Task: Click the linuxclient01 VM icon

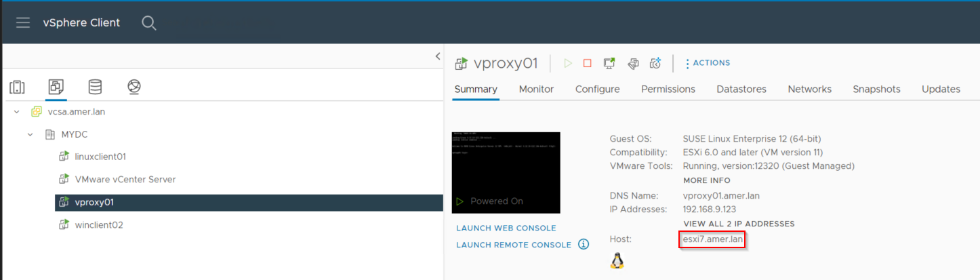Action: 64,157
